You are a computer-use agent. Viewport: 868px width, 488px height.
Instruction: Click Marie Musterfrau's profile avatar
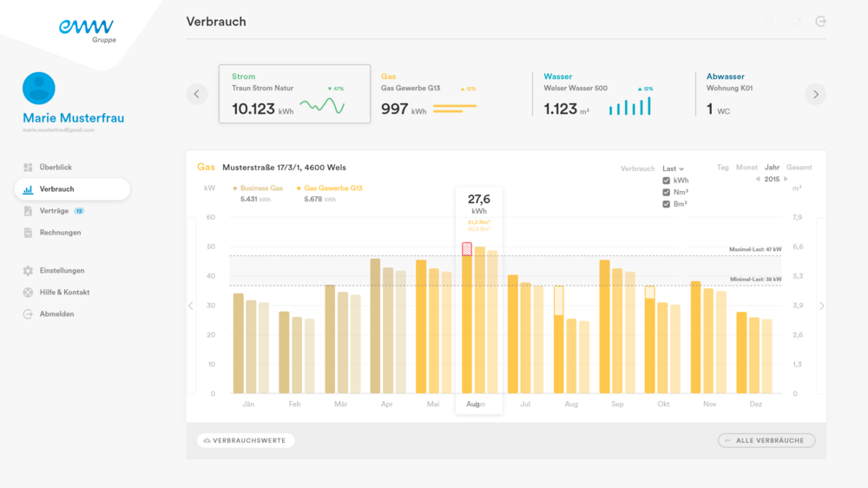tap(39, 89)
